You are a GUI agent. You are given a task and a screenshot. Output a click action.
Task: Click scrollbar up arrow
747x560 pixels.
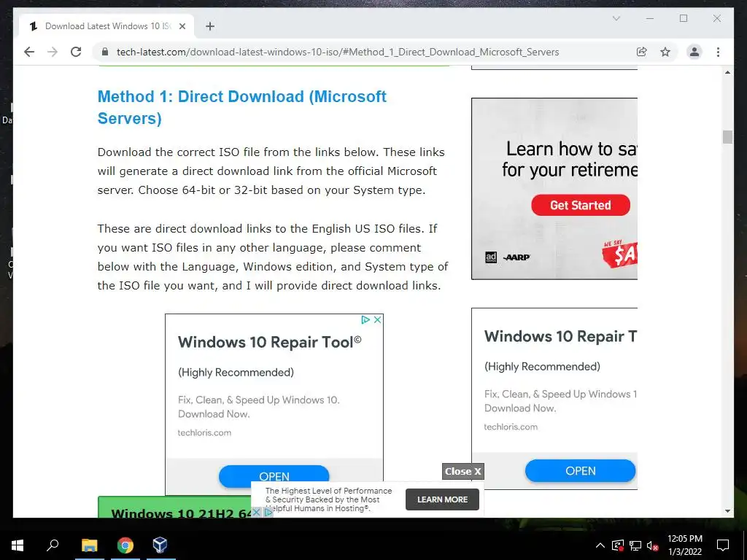pyautogui.click(x=727, y=72)
